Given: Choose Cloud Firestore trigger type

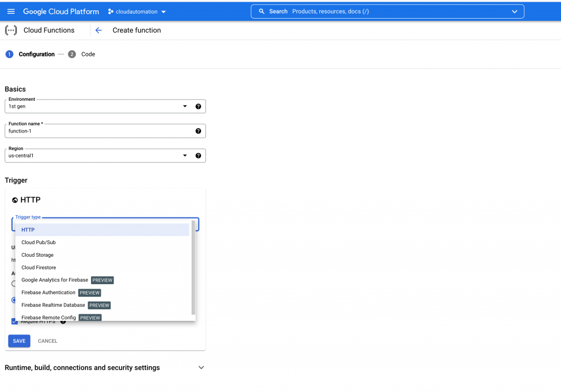Looking at the screenshot, I should (x=102, y=268).
